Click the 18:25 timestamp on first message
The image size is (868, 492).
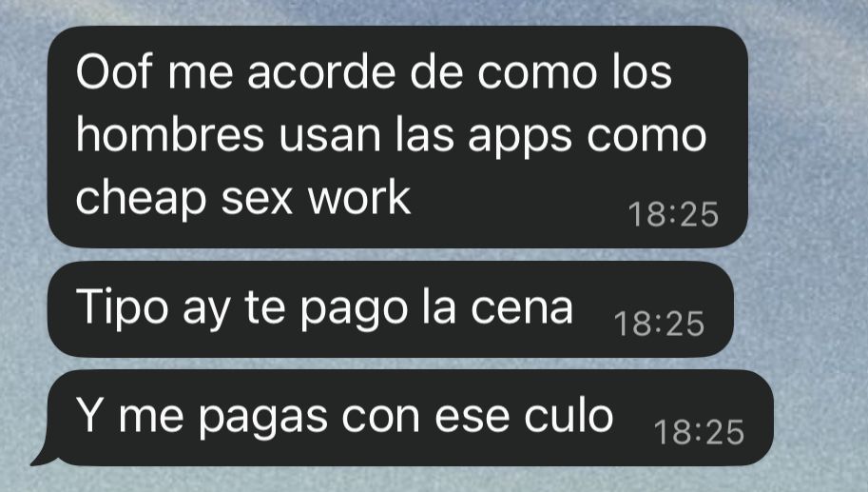(673, 214)
